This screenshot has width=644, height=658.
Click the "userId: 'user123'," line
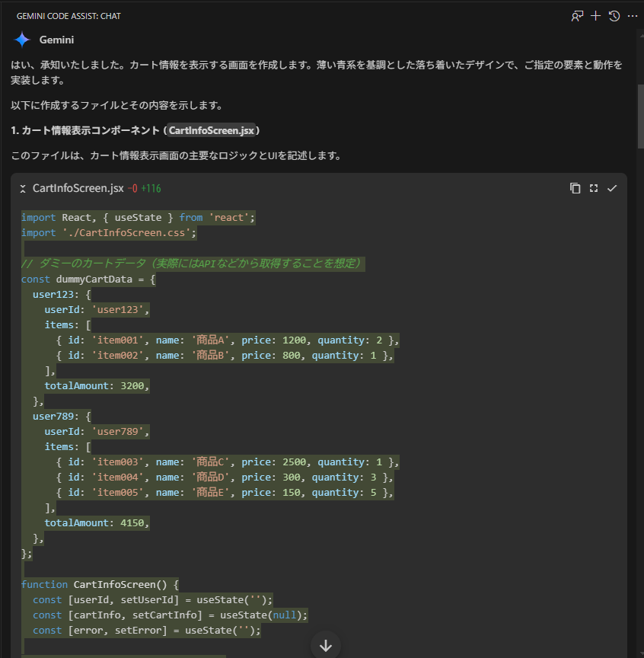click(x=97, y=310)
